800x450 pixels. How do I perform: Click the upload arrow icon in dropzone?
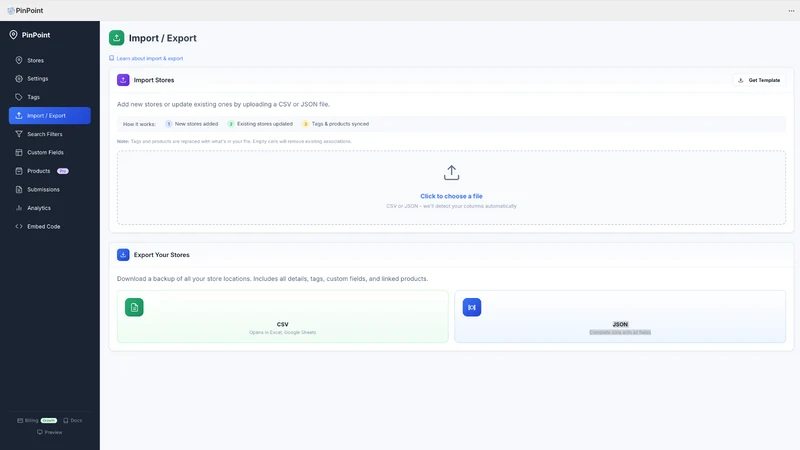[452, 172]
